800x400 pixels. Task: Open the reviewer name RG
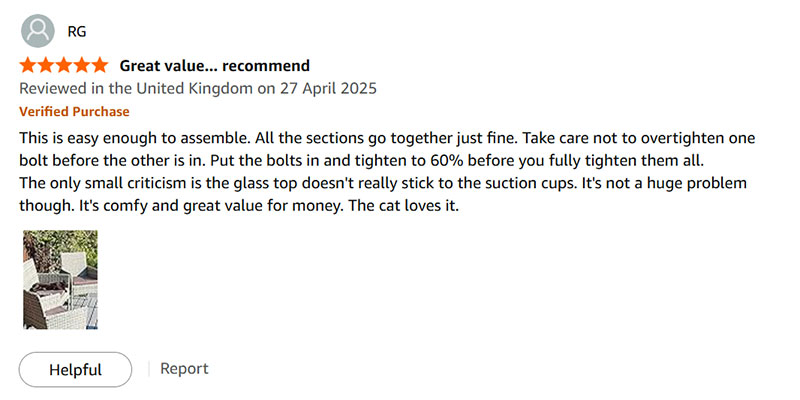(77, 31)
